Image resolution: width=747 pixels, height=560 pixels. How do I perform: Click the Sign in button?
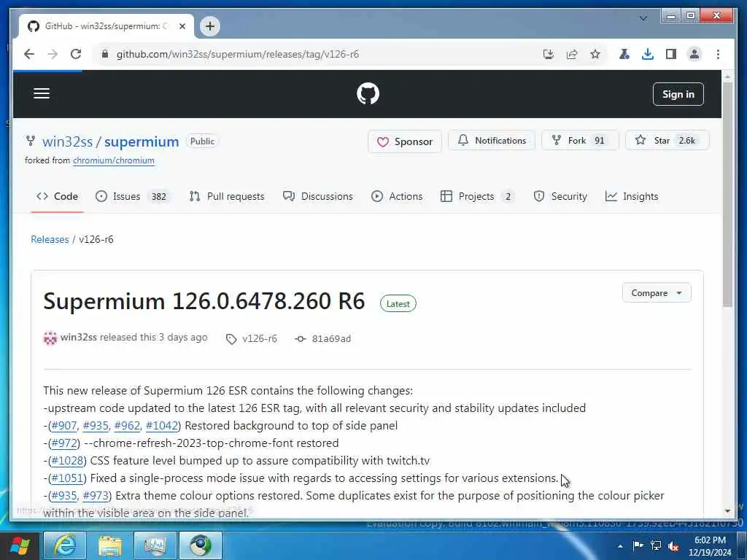coord(678,94)
